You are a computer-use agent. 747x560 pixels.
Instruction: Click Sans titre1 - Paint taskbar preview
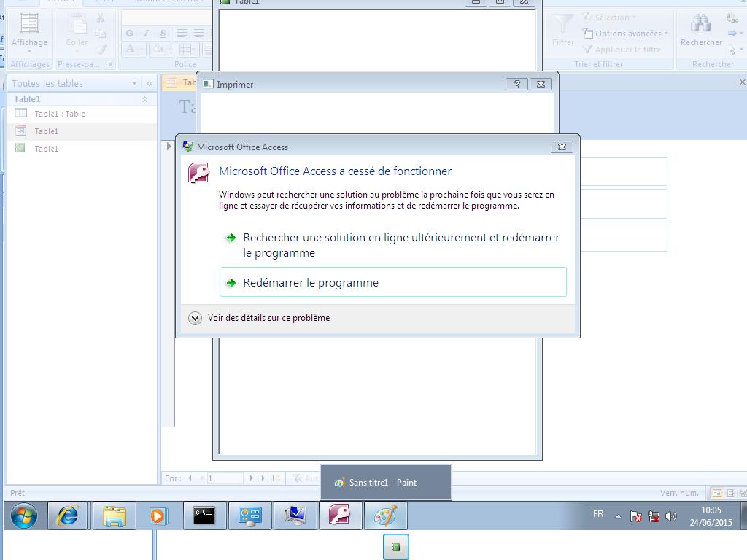click(x=385, y=483)
